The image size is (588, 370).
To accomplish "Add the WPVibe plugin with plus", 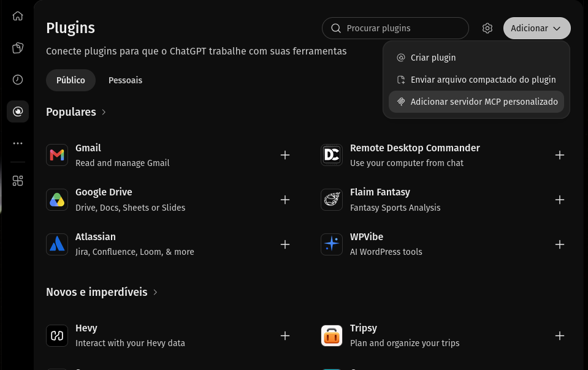I will (560, 244).
